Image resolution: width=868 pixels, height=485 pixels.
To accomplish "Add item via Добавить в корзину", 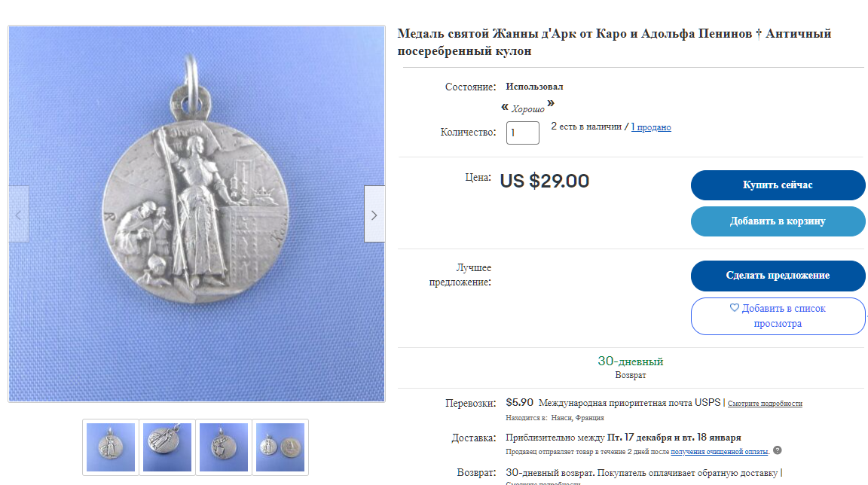I will click(x=778, y=221).
